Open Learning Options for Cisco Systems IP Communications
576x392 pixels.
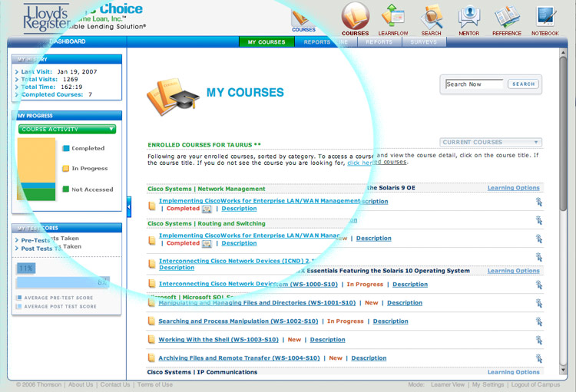[x=514, y=372]
